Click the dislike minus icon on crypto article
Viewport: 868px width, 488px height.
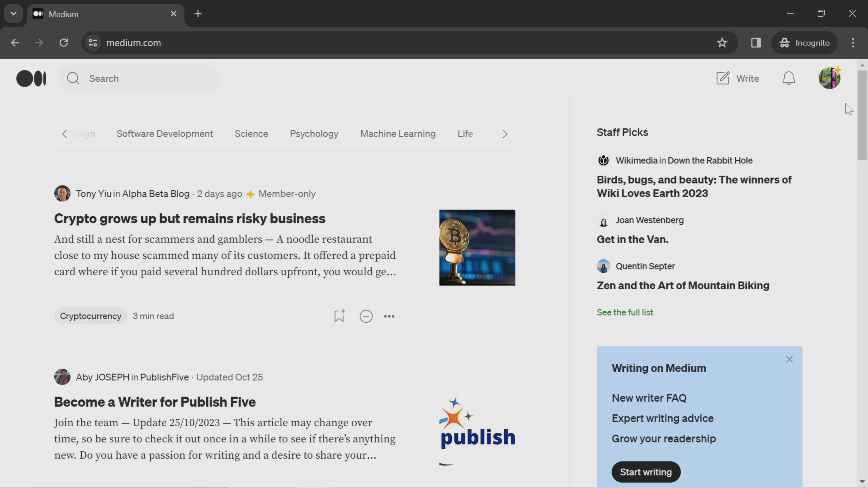(x=366, y=316)
